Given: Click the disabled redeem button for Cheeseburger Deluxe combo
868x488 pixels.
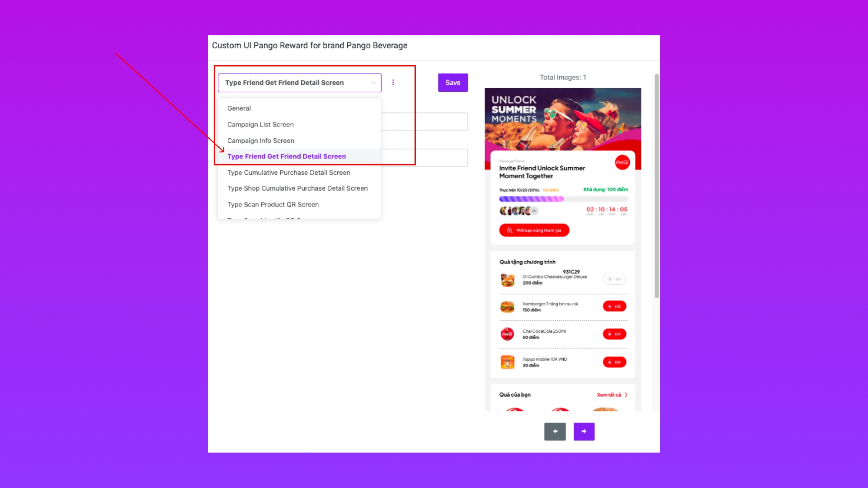Looking at the screenshot, I should click(614, 279).
